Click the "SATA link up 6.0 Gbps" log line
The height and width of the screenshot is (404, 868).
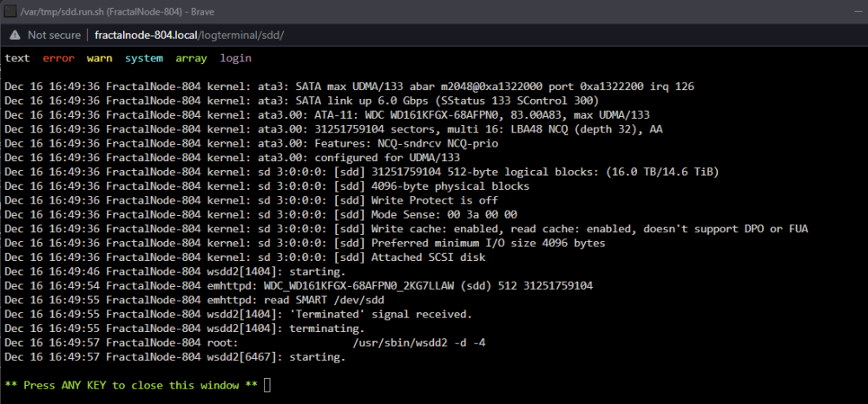[x=302, y=101]
